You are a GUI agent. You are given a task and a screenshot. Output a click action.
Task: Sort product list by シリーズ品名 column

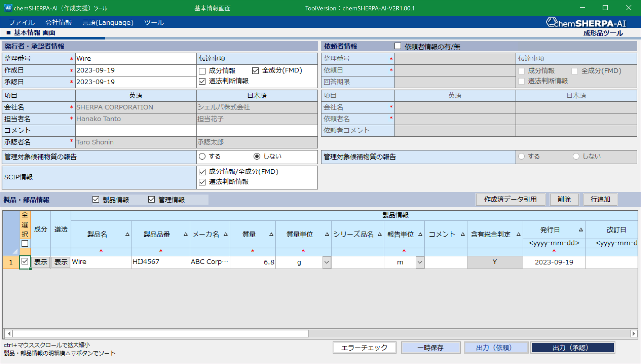coord(380,234)
